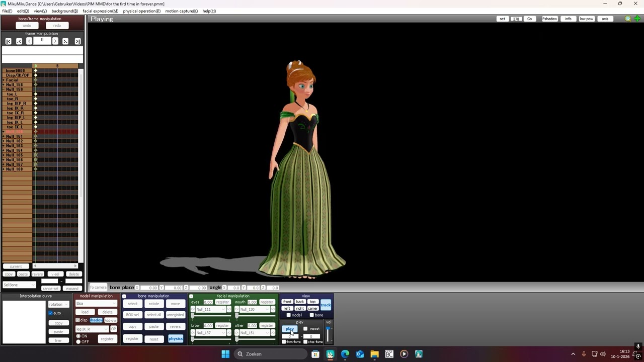Collapse the Null_159 track group
The image size is (644, 362).
click(x=4, y=89)
